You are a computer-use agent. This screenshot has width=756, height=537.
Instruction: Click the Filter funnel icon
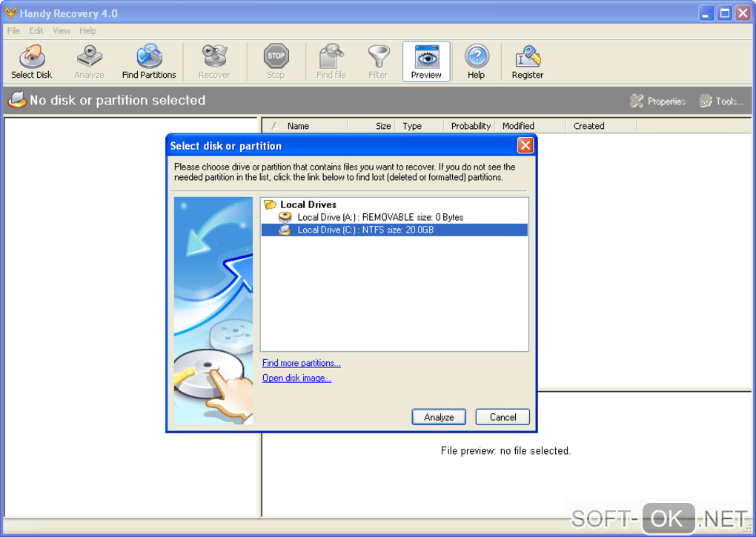(379, 56)
